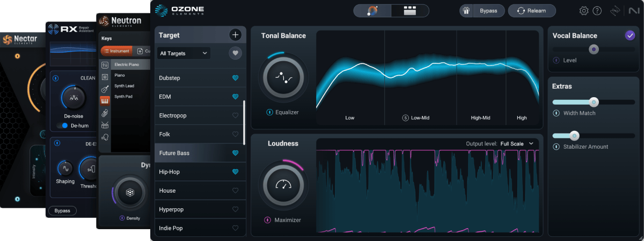Unfavorite the Dubstep target heart
Image resolution: width=644 pixels, height=241 pixels.
point(235,78)
